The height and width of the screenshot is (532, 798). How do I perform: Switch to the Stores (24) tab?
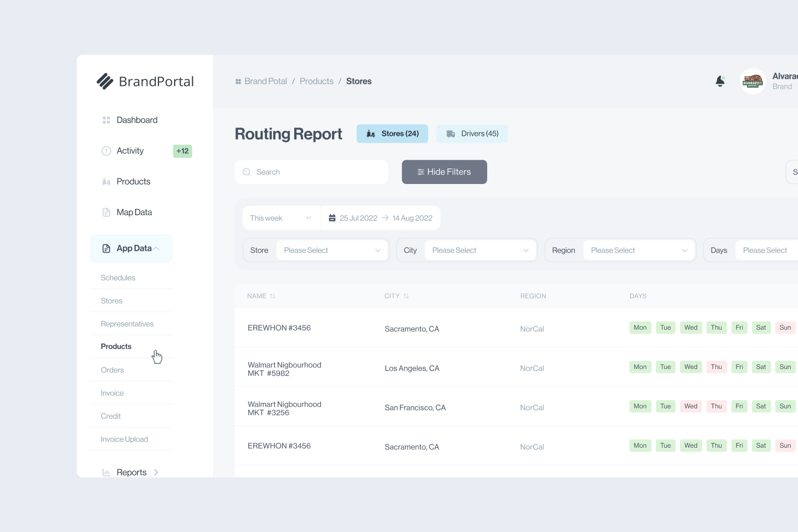[x=392, y=134]
